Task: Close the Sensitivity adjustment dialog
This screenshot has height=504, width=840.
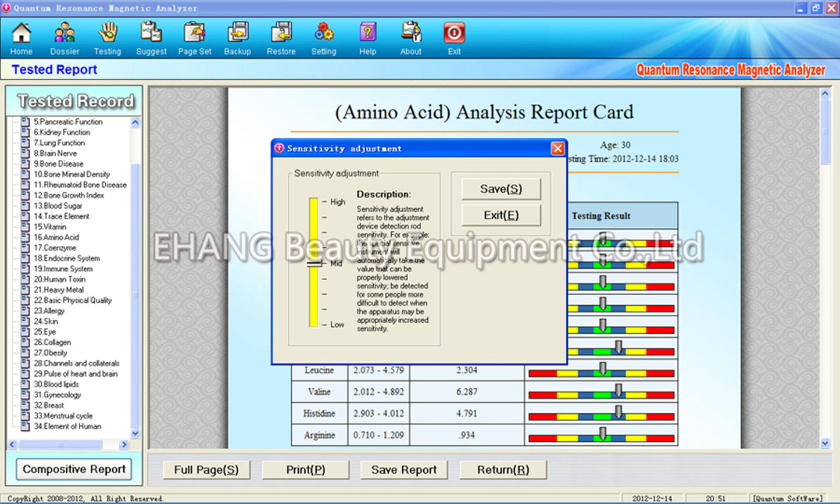Action: coord(557,149)
